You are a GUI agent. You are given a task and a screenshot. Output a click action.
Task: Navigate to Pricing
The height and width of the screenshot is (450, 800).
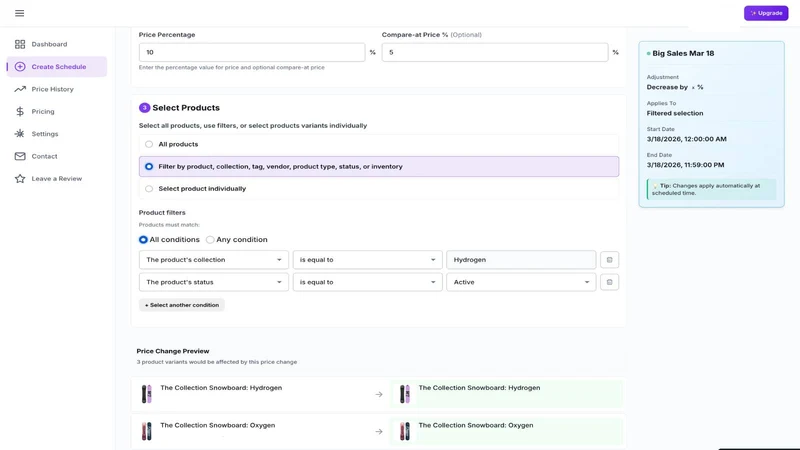coord(57,112)
